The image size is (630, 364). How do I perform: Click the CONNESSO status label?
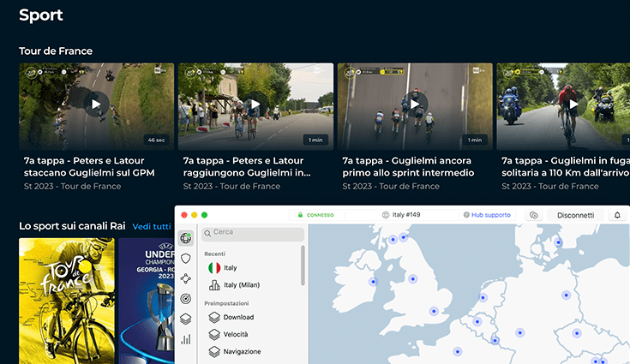(x=321, y=215)
